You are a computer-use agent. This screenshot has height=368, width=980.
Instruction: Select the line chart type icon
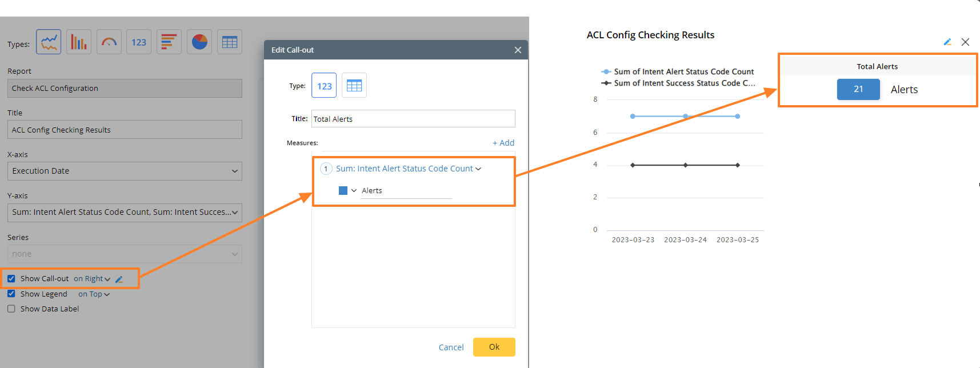(49, 42)
